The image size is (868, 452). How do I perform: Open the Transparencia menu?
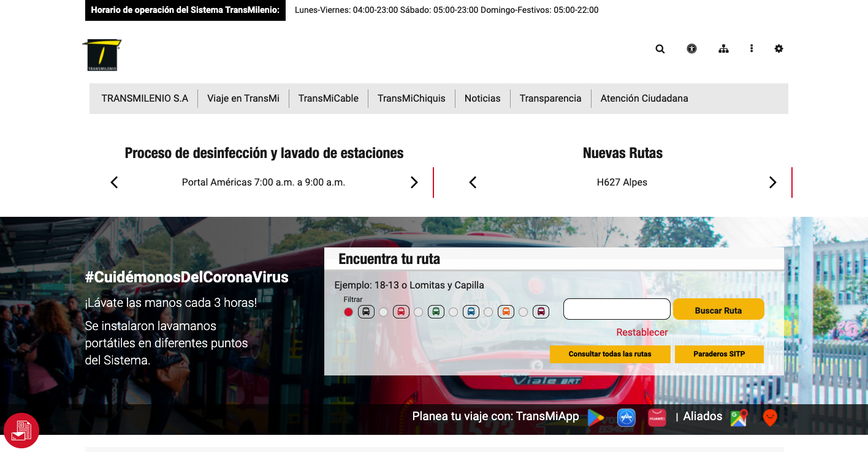tap(550, 98)
